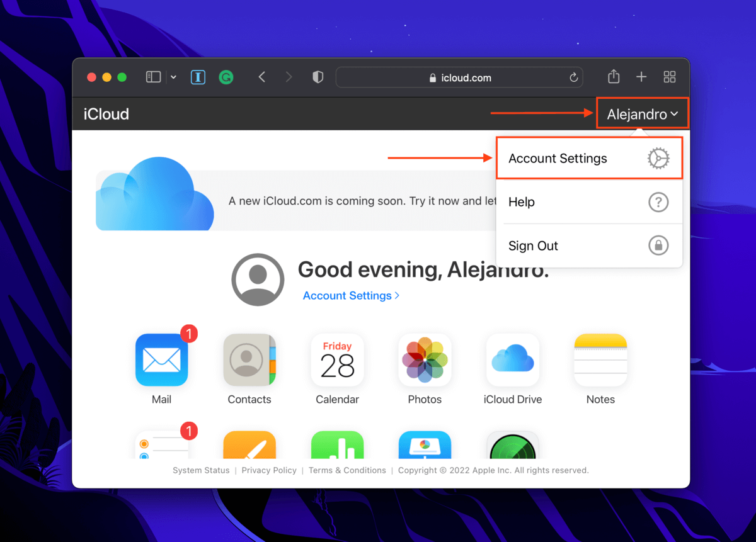Close the Safari window with red button
Image resolution: width=756 pixels, height=542 pixels.
point(91,77)
